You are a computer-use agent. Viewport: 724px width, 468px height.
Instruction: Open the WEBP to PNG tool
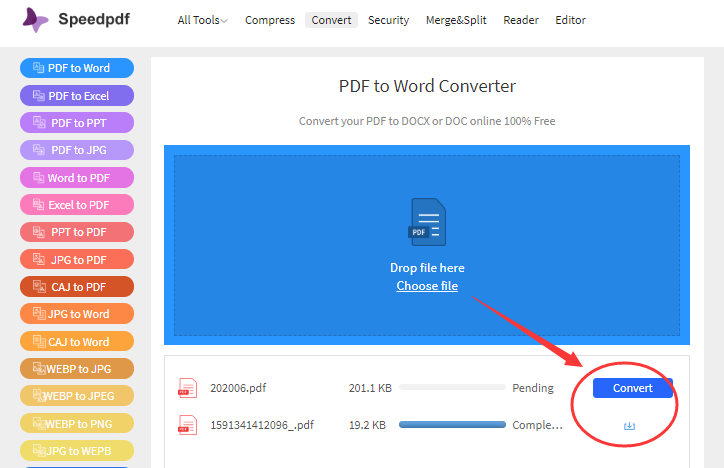coord(77,423)
